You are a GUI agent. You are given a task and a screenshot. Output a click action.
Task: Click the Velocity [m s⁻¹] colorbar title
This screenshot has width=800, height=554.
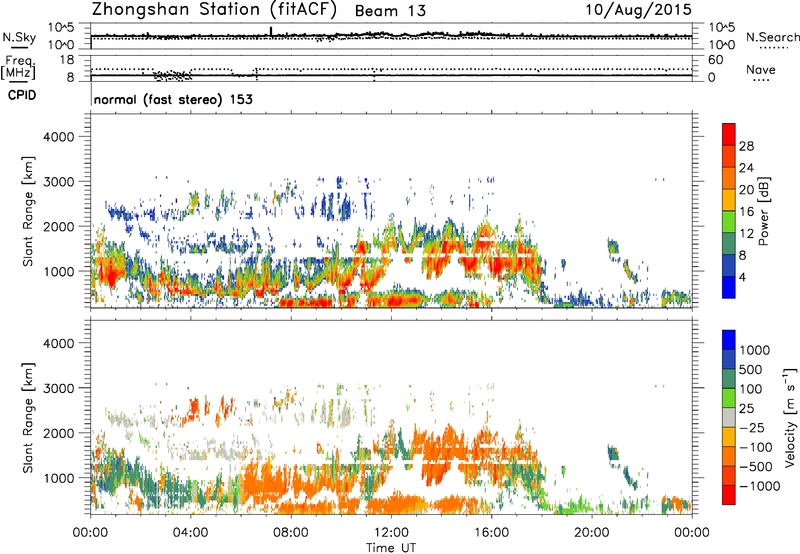tap(791, 417)
